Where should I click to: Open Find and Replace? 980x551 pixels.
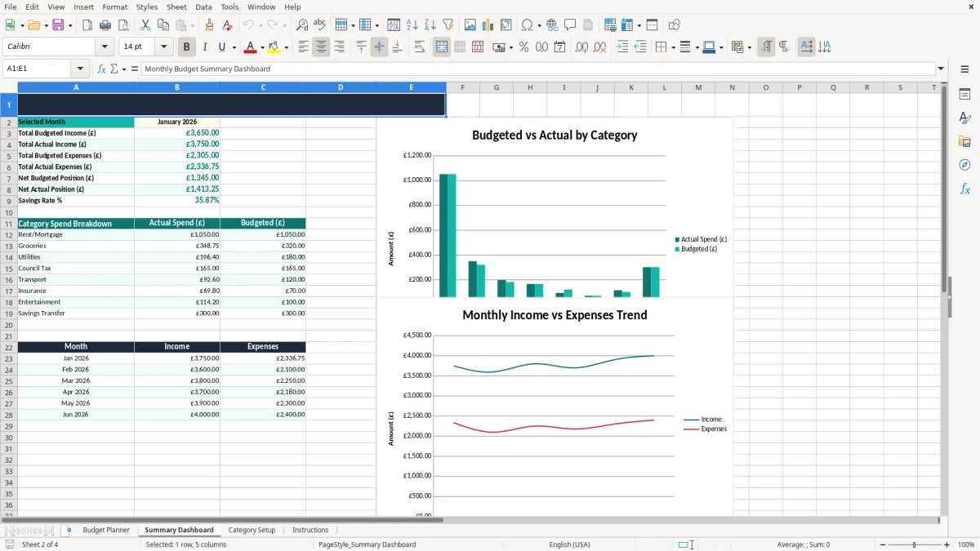pos(302,25)
